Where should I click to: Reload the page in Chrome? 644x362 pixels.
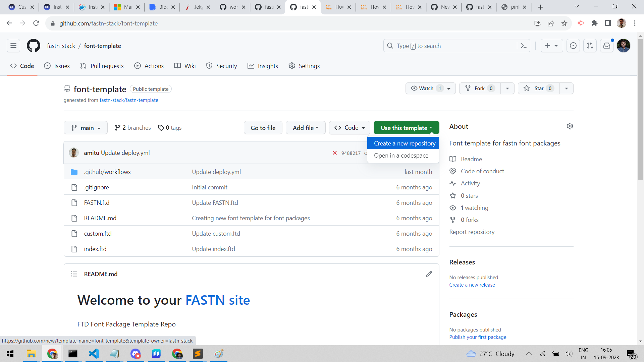pos(36,23)
